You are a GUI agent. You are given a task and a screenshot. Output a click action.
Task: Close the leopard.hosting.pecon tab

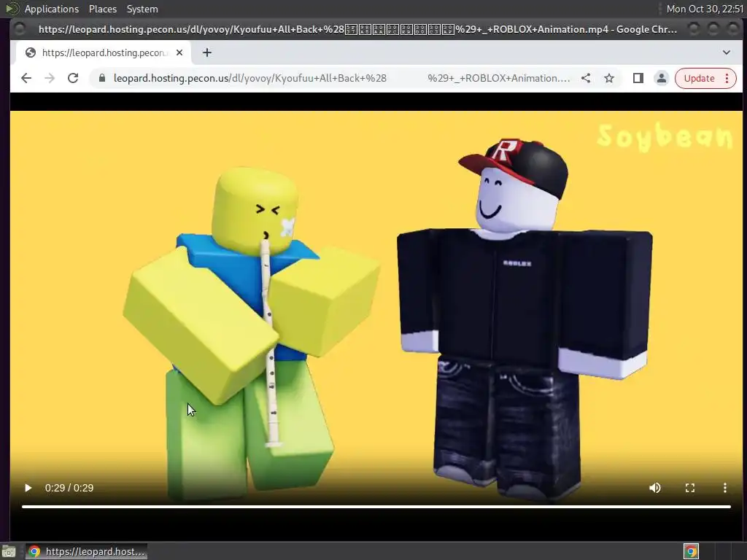pyautogui.click(x=179, y=52)
